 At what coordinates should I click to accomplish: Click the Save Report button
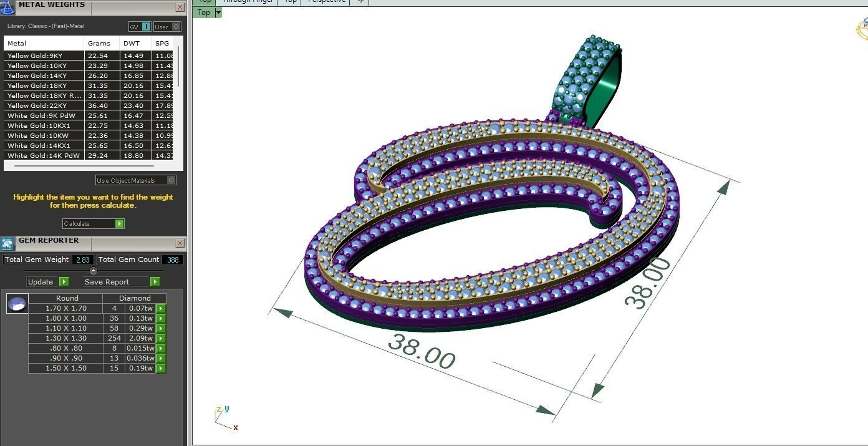pyautogui.click(x=122, y=282)
